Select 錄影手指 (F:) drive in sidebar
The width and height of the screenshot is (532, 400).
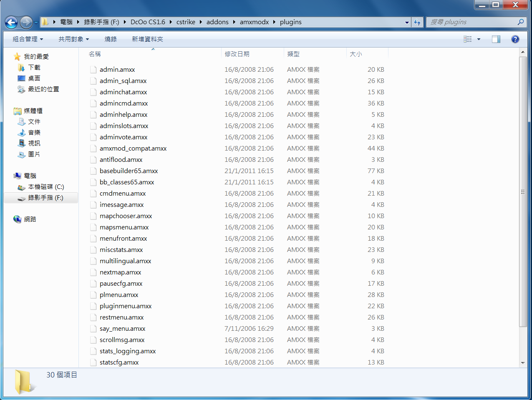[x=41, y=198]
